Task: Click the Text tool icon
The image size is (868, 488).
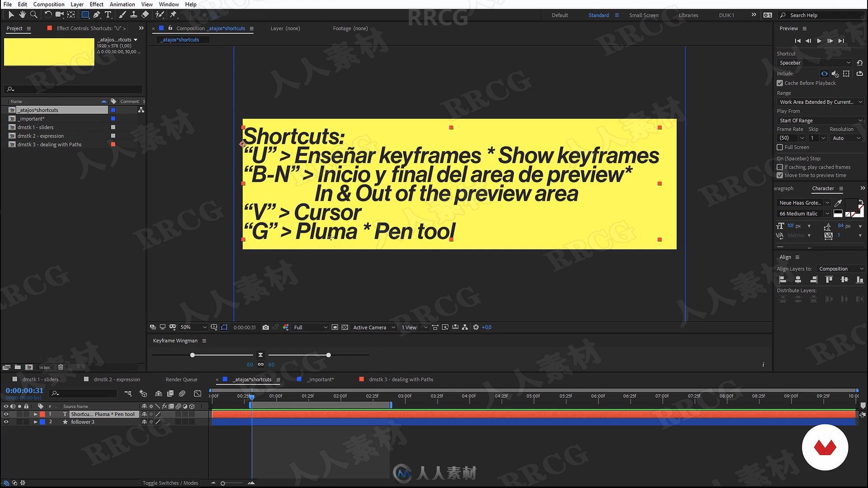Action: [108, 15]
